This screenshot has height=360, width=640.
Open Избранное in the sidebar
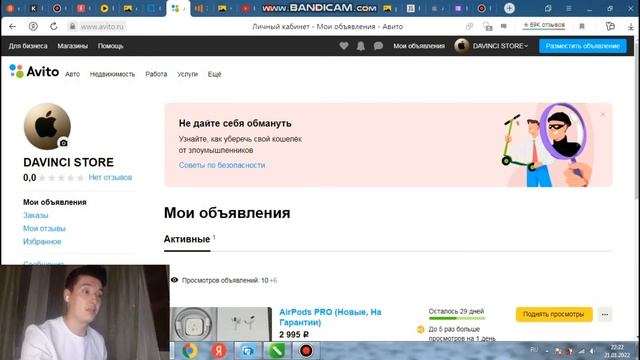coord(42,242)
